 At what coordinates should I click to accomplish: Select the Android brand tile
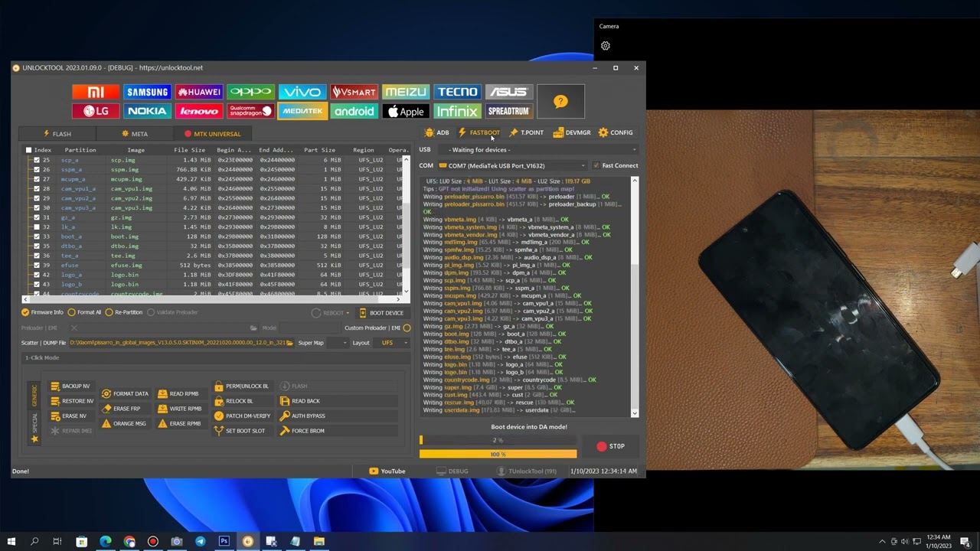click(354, 111)
